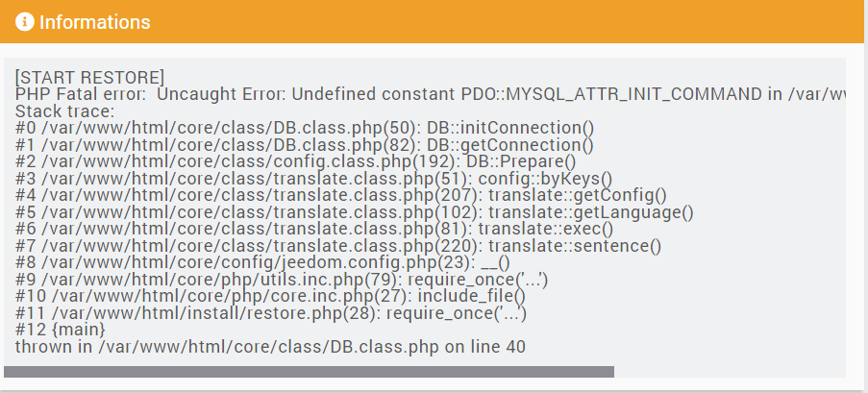Click the empty scrollbar track right of the thumb
Viewport: 868px width, 393px height.
[729, 371]
